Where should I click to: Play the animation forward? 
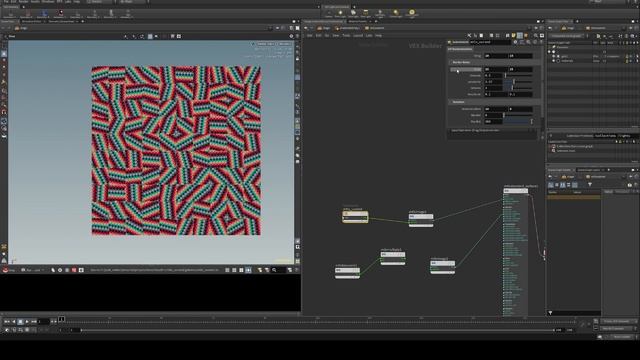click(27, 322)
